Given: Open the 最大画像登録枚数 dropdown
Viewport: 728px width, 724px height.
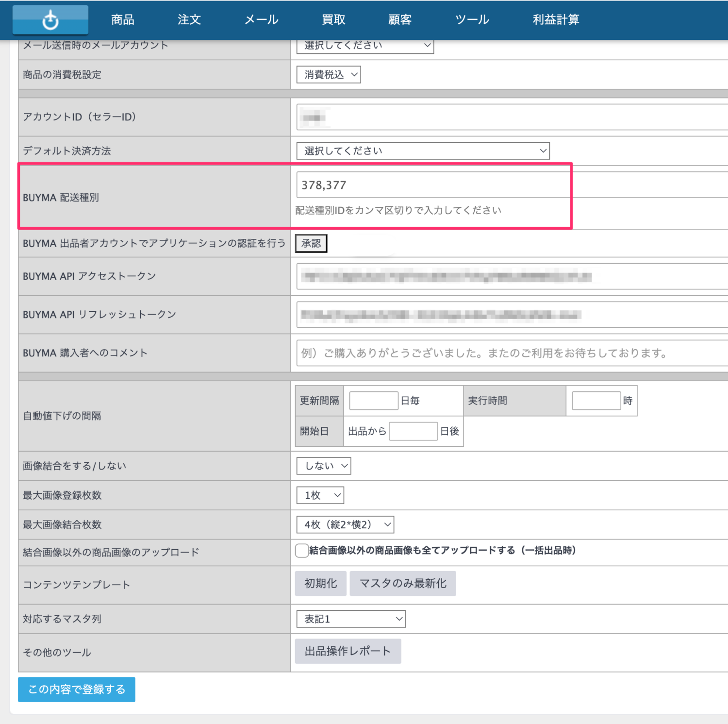Looking at the screenshot, I should (320, 495).
